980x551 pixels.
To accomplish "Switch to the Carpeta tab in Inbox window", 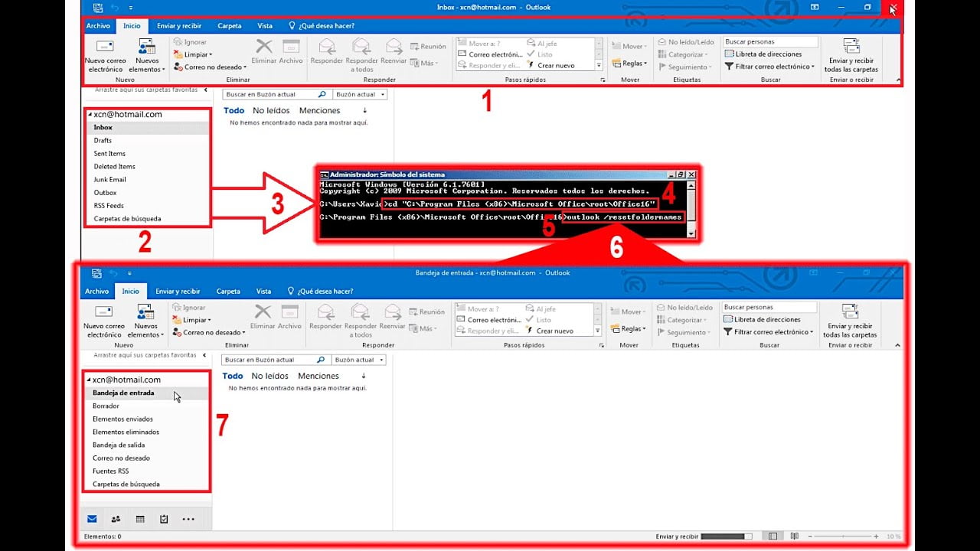I will 230,25.
